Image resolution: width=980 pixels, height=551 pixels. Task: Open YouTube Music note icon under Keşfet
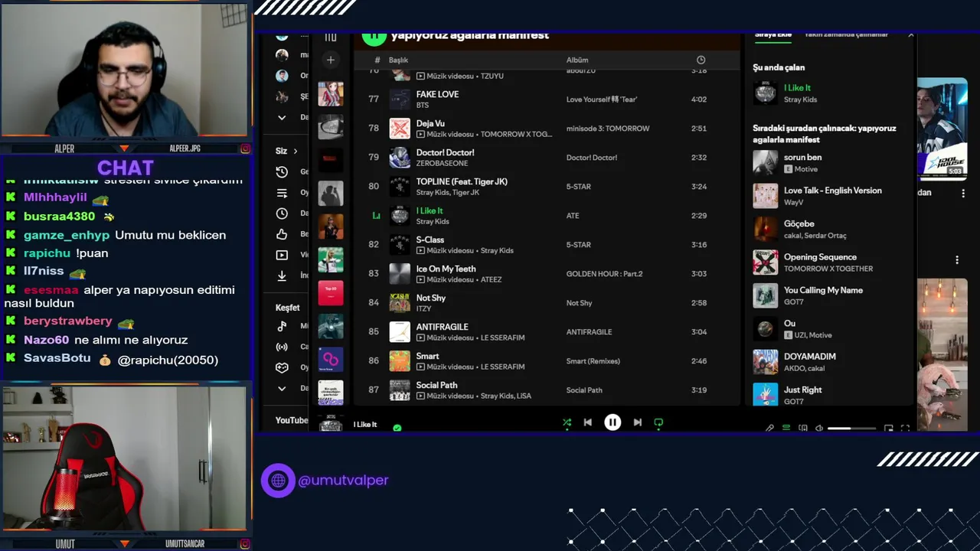point(282,326)
